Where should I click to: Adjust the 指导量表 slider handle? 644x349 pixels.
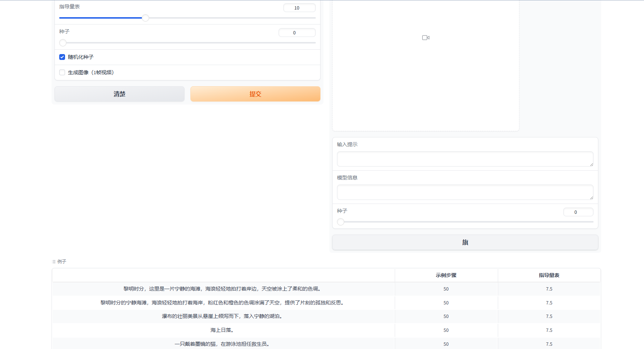[x=145, y=18]
